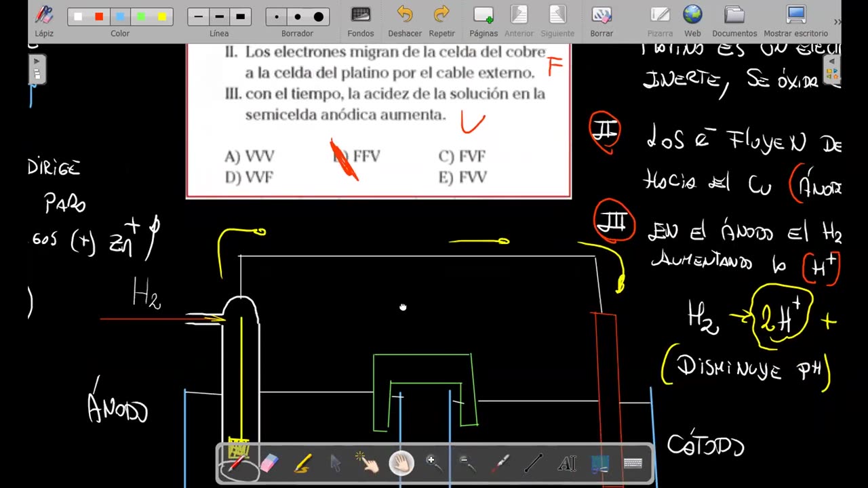Open the right side panel tab

point(831,69)
